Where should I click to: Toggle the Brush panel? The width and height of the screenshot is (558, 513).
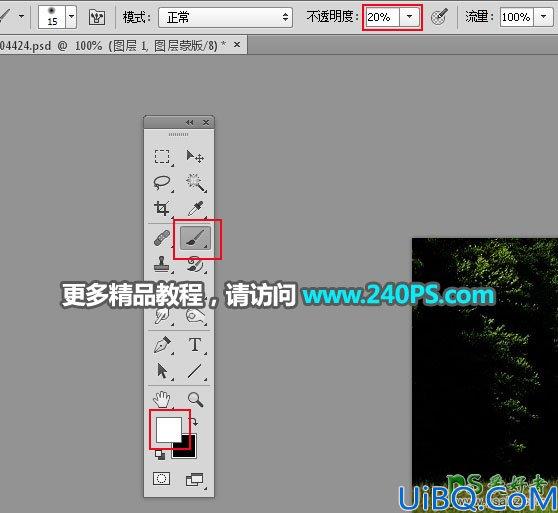click(97, 17)
